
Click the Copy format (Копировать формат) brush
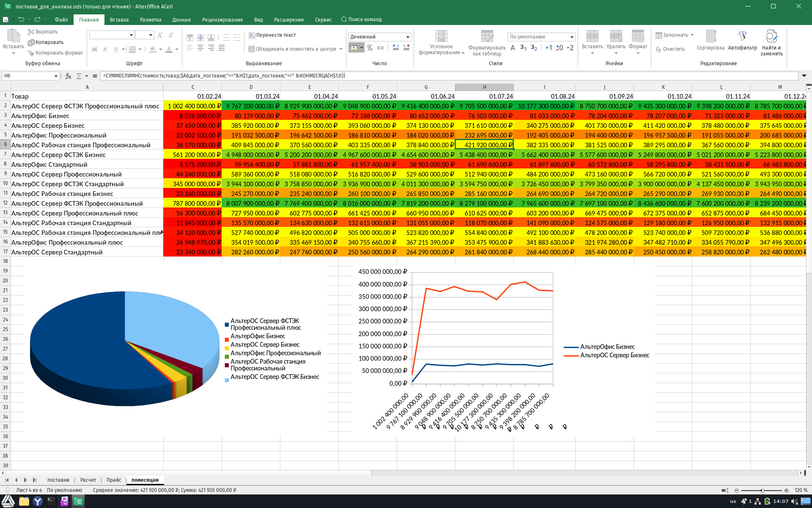pyautogui.click(x=55, y=53)
